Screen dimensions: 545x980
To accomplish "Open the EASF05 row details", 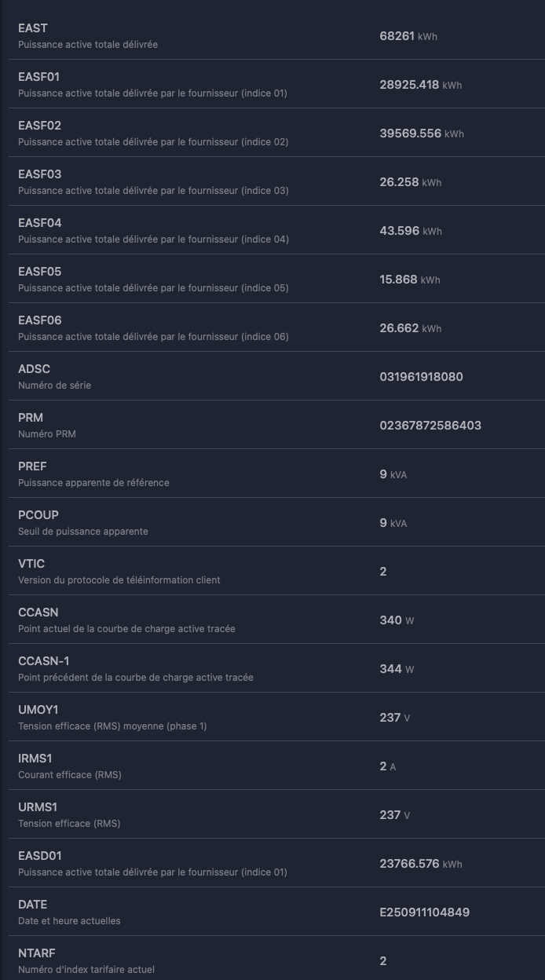I will 272,280.
